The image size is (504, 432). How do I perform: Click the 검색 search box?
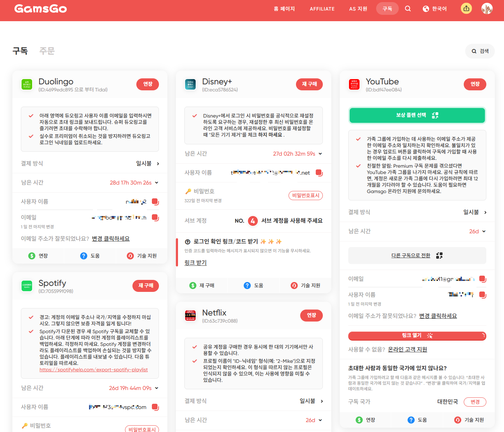480,51
